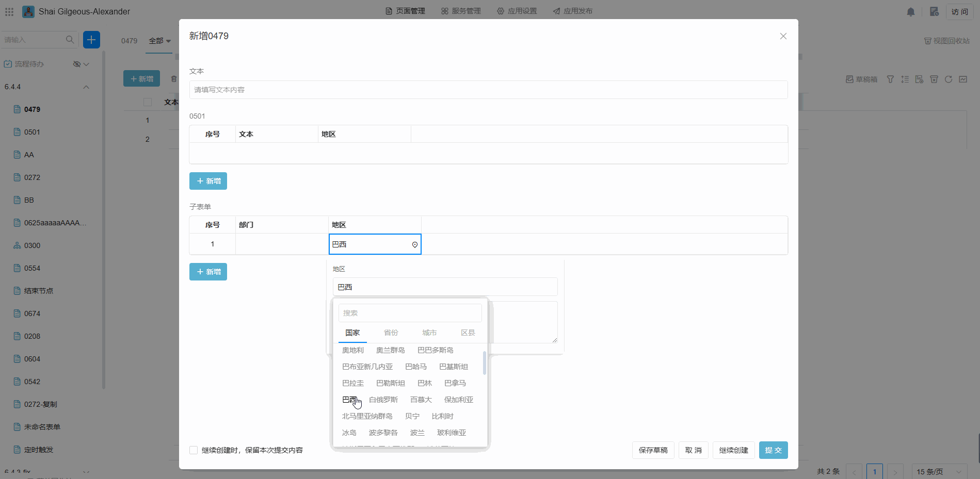Viewport: 980px width, 479px height.
Task: Open the 15 条/页 page size dropdown
Action: click(939, 471)
